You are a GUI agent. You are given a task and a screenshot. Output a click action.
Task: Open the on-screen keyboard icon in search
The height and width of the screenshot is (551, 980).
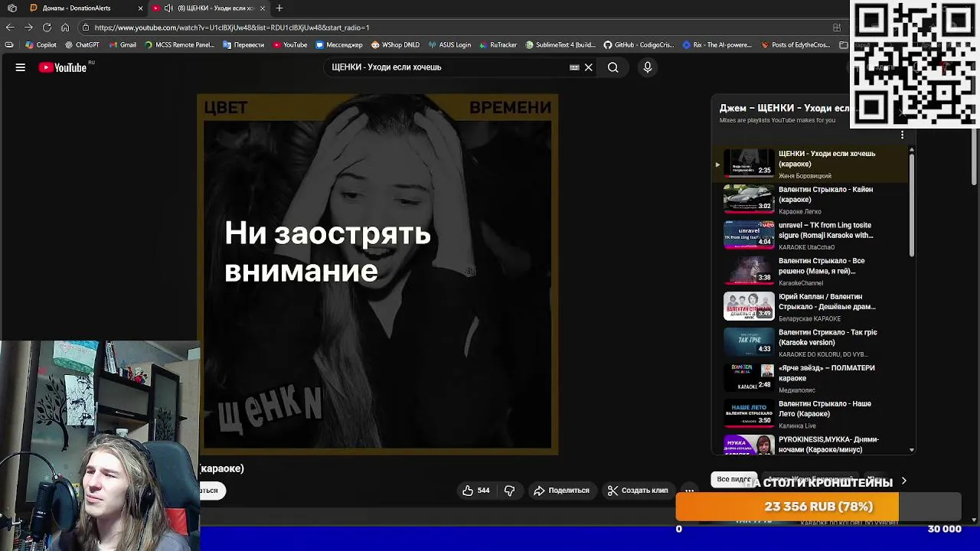click(574, 67)
